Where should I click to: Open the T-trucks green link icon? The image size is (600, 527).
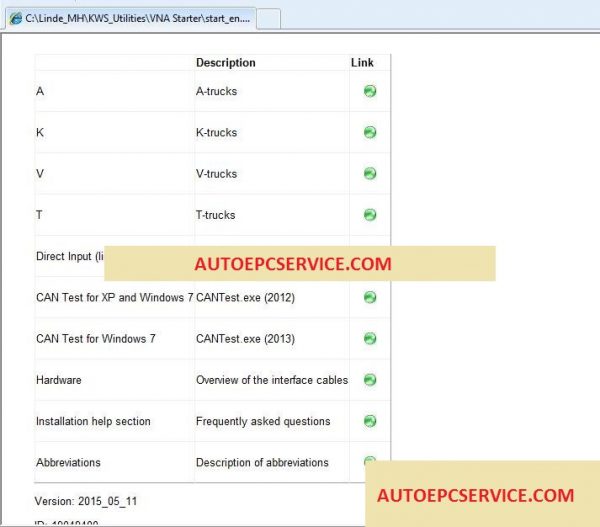(x=370, y=215)
